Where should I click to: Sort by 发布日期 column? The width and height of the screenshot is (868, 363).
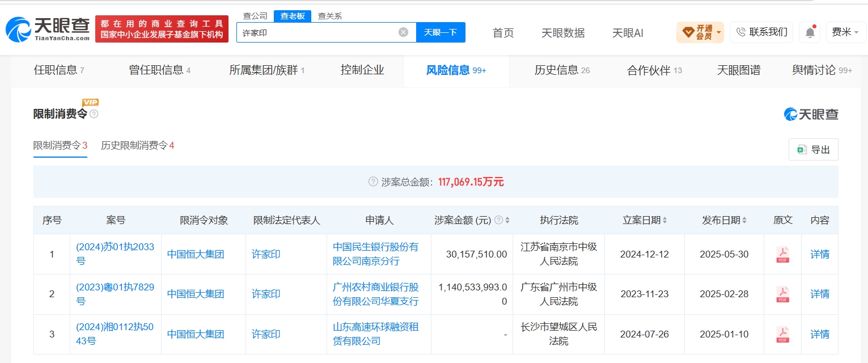(744, 220)
